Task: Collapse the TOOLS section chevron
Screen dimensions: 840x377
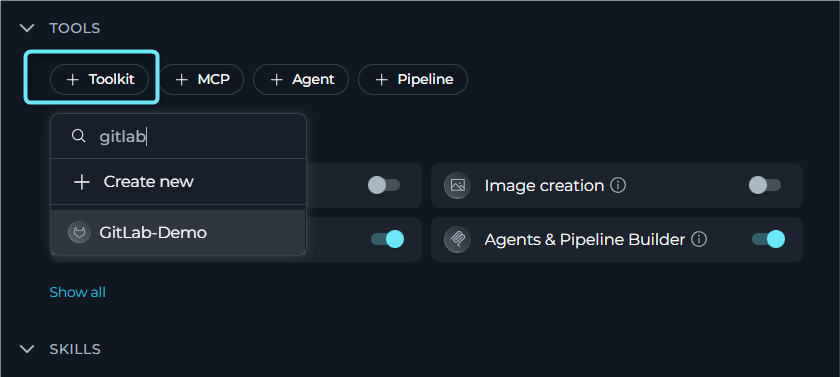Action: pos(27,28)
